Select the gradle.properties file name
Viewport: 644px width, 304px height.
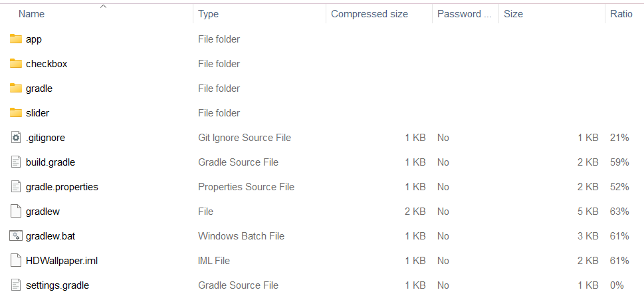pyautogui.click(x=62, y=187)
